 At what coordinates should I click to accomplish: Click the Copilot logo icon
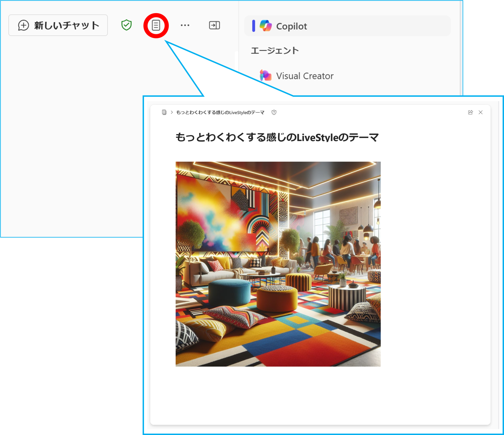click(265, 26)
